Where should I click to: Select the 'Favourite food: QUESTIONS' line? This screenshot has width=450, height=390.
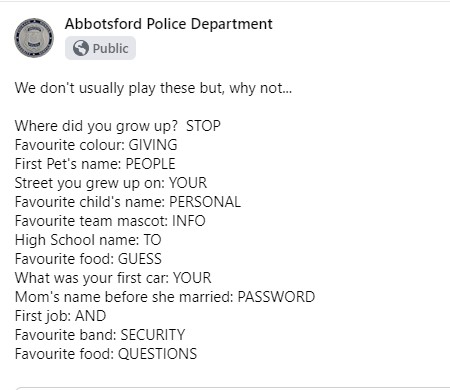(x=106, y=354)
